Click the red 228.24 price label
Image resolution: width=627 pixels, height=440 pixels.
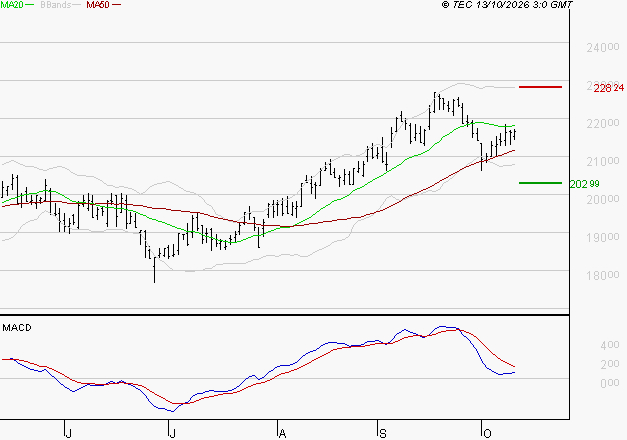click(x=608, y=88)
